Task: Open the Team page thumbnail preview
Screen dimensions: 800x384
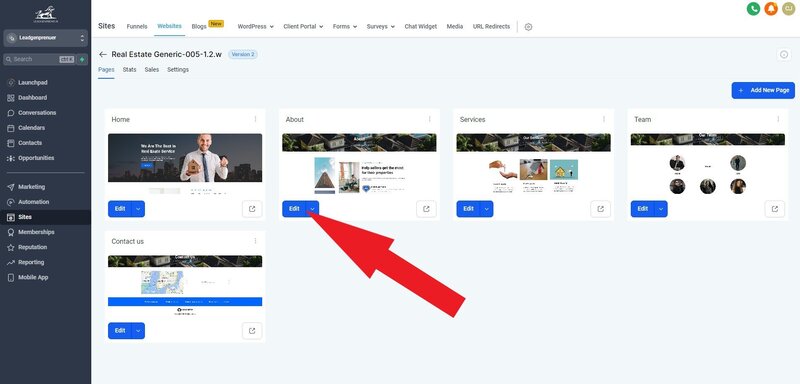Action: coord(708,164)
